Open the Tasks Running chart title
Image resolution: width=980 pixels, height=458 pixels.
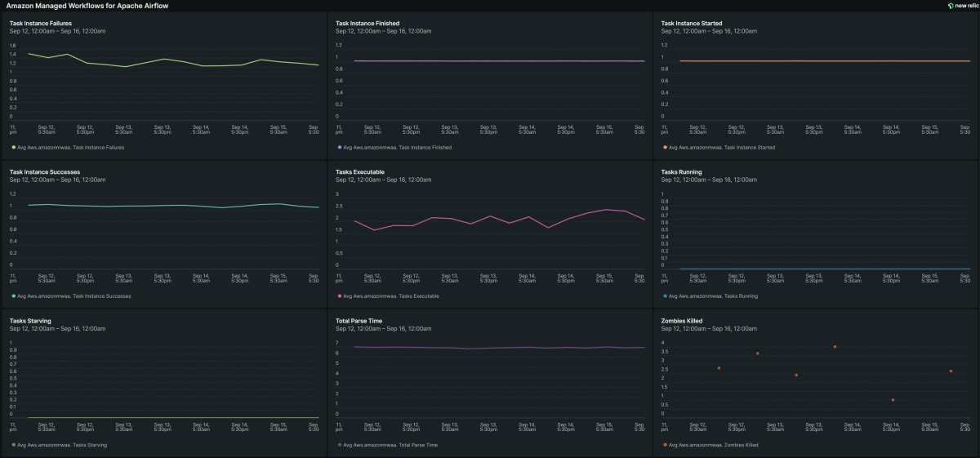[682, 172]
